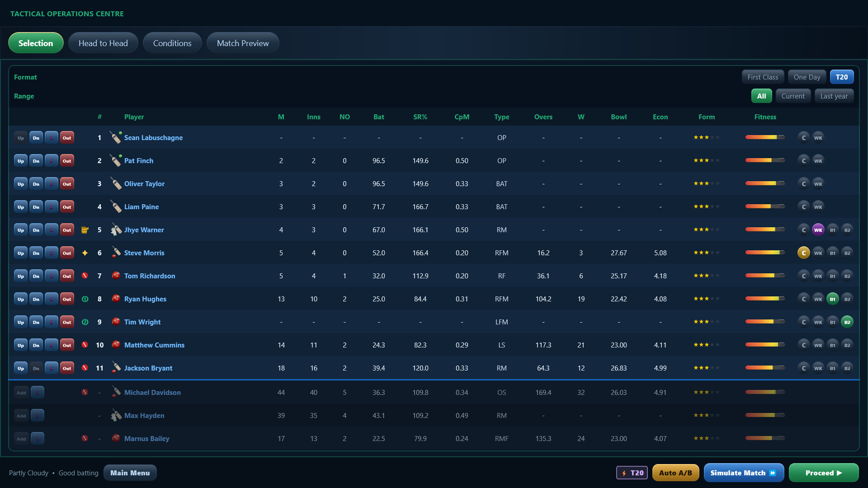
Task: Toggle B1 opening bowler for Ryan Hughes
Action: (832, 299)
